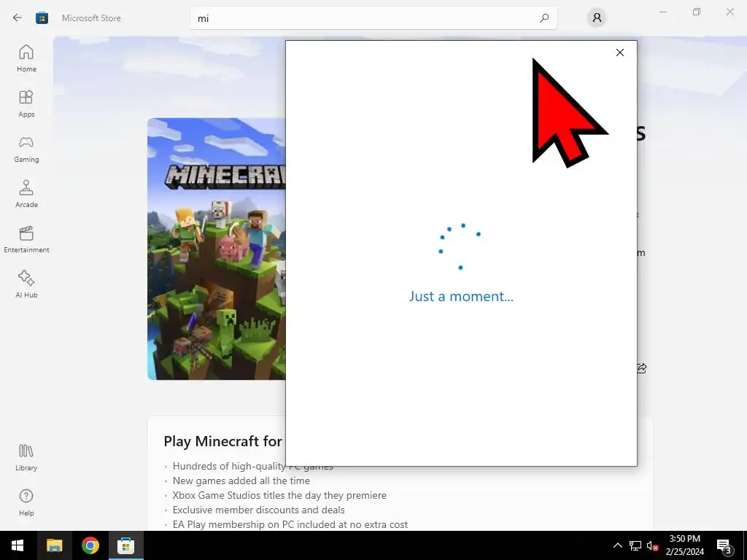The image size is (747, 560).
Task: Click the Microsoft Store taskbar icon
Action: click(125, 545)
